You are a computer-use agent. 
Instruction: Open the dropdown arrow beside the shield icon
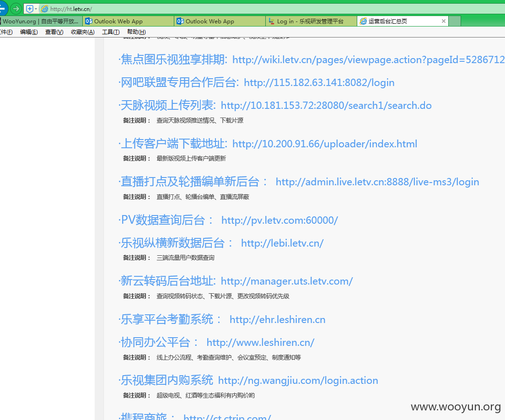tap(36, 9)
